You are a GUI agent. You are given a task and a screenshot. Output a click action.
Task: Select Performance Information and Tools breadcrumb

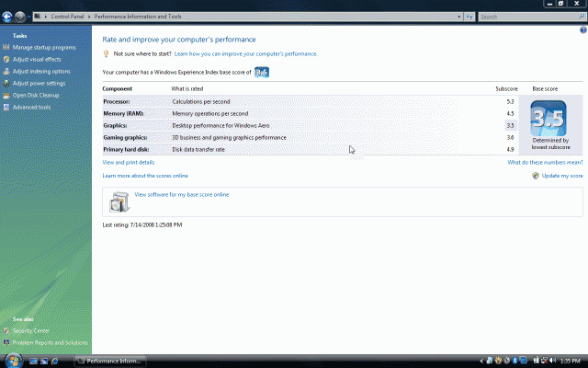coord(138,17)
